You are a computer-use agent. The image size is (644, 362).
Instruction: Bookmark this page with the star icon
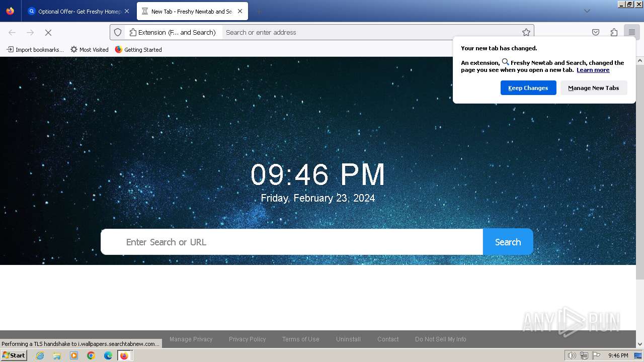(x=526, y=32)
